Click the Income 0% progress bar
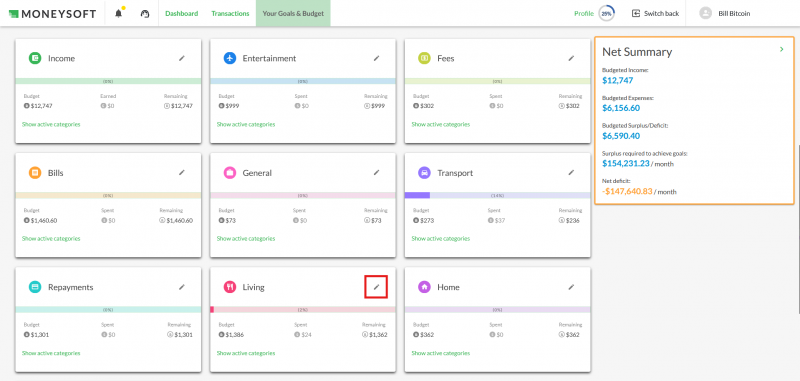This screenshot has width=800, height=381. (x=108, y=81)
